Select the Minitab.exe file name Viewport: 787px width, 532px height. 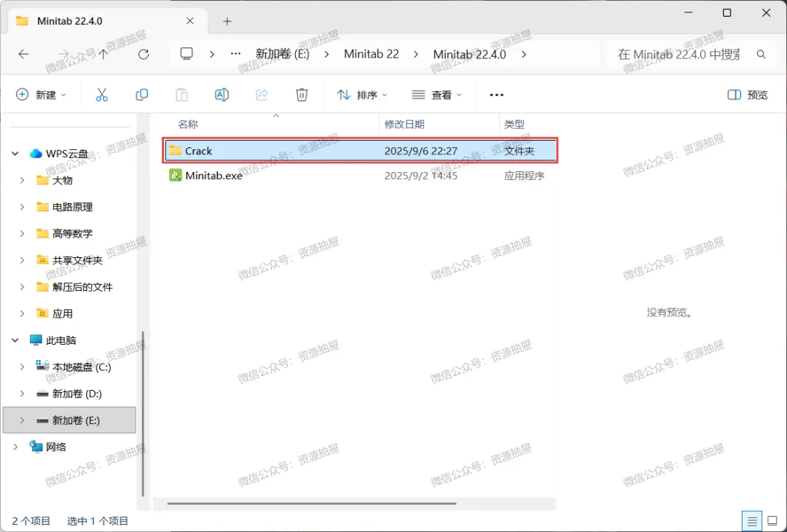click(x=214, y=176)
